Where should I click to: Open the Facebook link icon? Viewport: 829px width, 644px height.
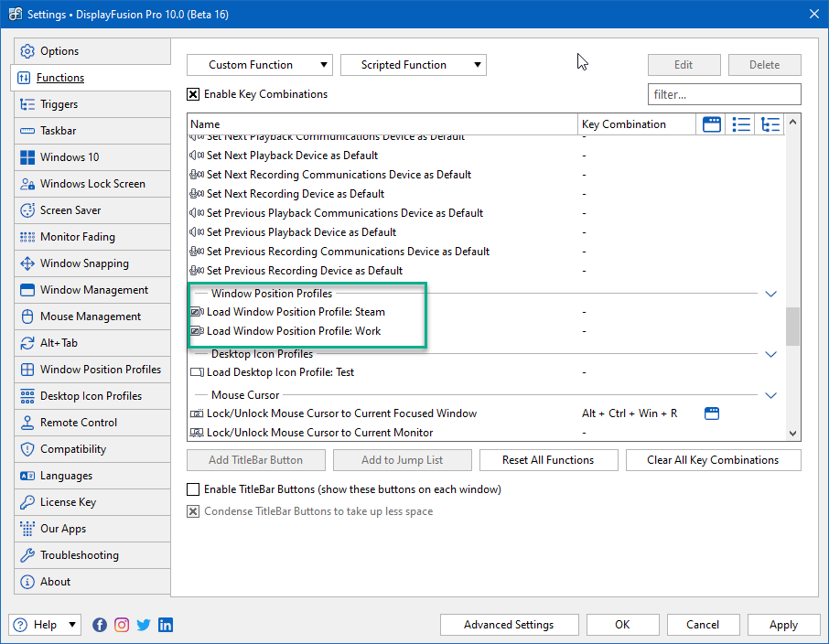pyautogui.click(x=100, y=625)
